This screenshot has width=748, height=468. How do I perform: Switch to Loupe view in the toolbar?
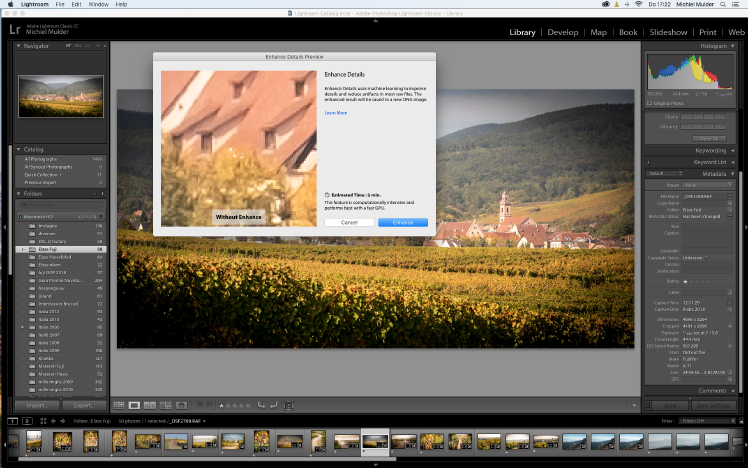pyautogui.click(x=135, y=406)
